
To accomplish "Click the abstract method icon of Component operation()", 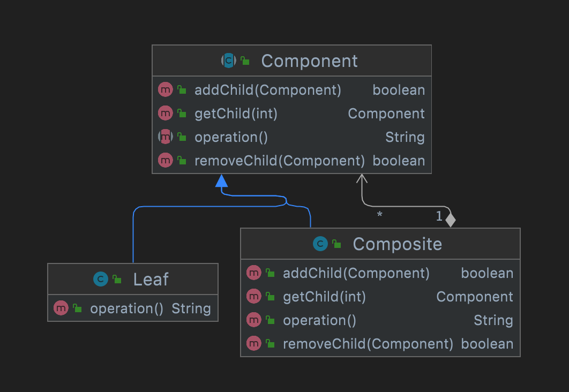I will click(x=166, y=137).
